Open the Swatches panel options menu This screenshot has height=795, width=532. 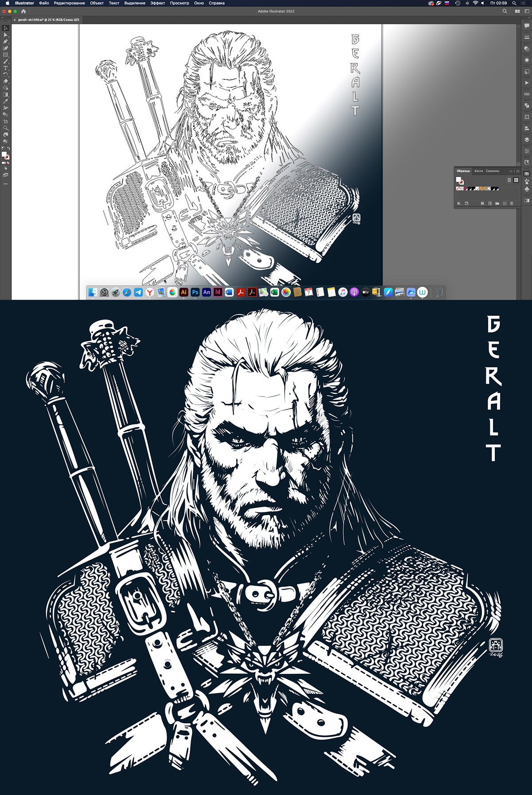(x=518, y=171)
